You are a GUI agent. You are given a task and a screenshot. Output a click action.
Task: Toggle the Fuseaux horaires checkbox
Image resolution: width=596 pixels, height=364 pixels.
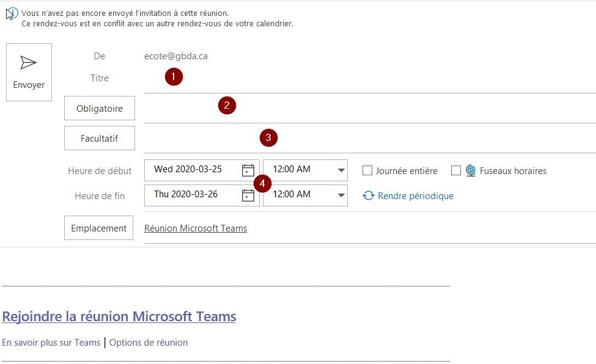coord(456,170)
